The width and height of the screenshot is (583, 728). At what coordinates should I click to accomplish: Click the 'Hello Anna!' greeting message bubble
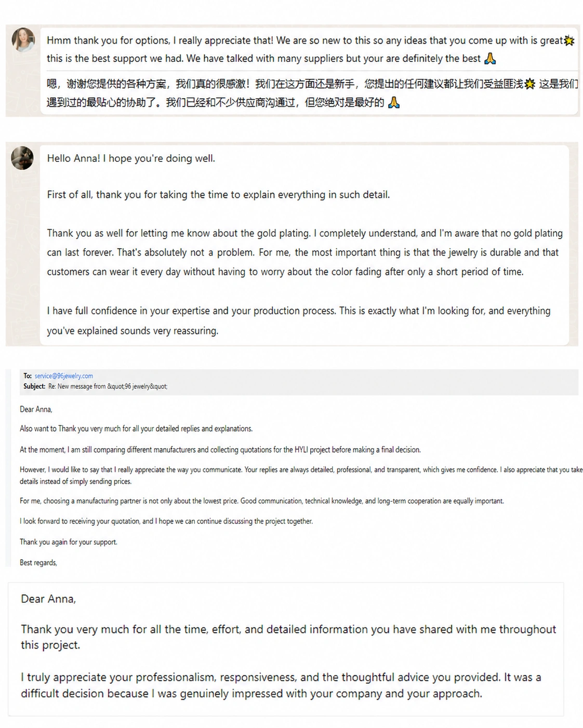coord(304,245)
